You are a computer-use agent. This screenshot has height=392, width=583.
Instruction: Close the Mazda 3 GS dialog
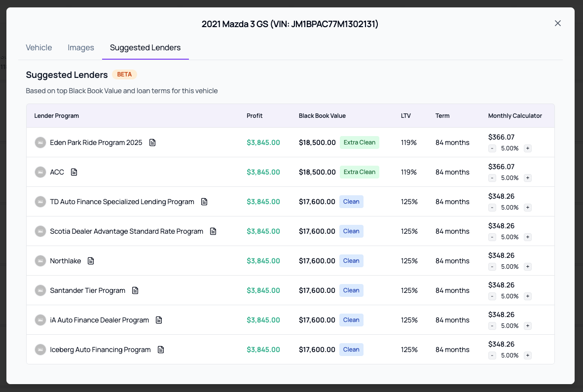pos(558,23)
